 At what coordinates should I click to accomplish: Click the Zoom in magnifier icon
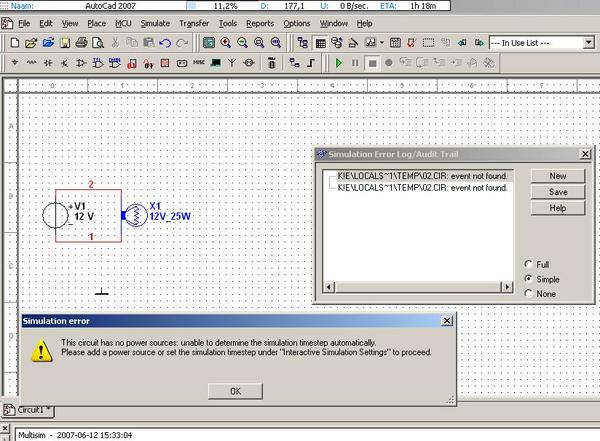pyautogui.click(x=226, y=43)
